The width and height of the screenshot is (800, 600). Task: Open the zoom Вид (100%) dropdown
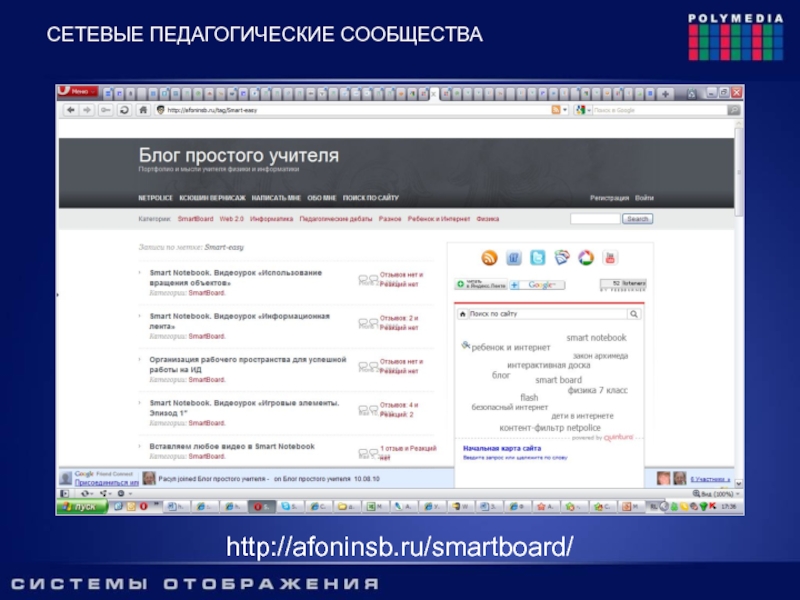coord(716,494)
